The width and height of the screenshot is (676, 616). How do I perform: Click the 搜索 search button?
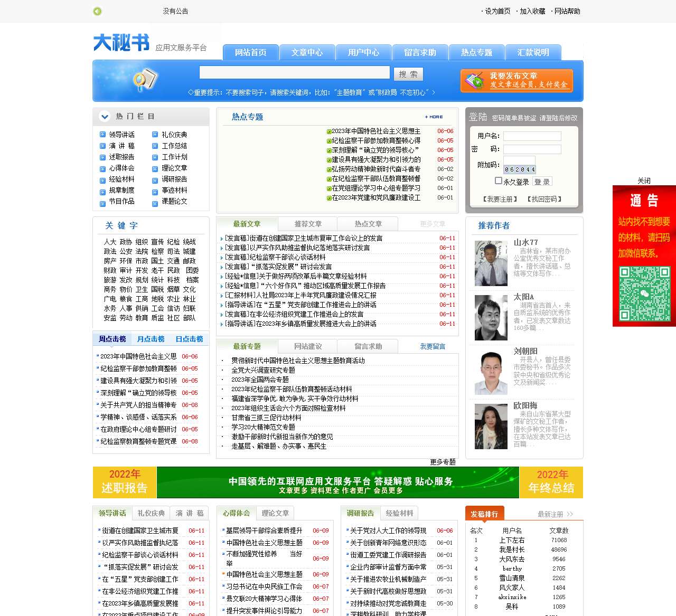click(408, 74)
